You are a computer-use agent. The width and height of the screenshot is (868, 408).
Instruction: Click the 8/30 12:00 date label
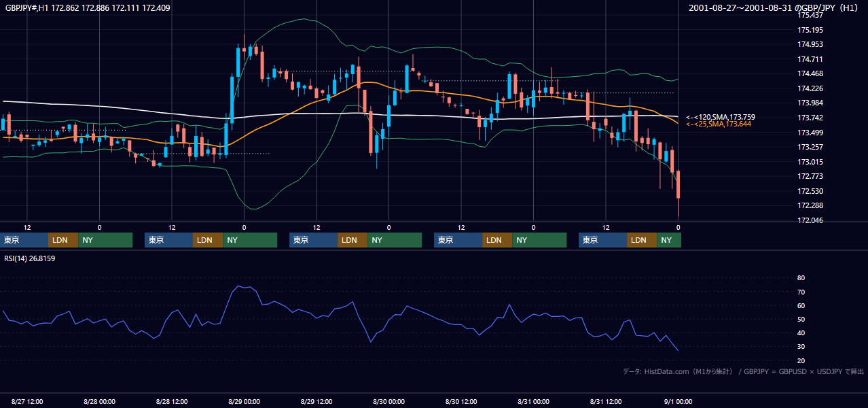pos(461,401)
